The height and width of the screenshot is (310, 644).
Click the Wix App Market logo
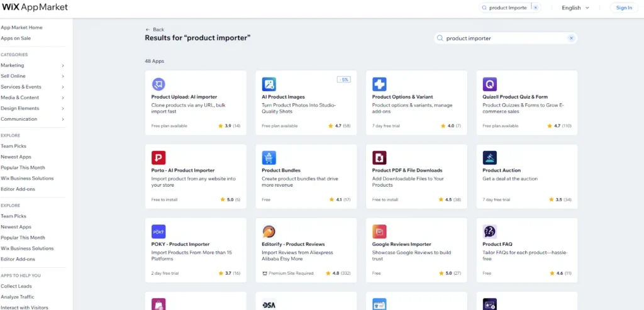[x=35, y=8]
